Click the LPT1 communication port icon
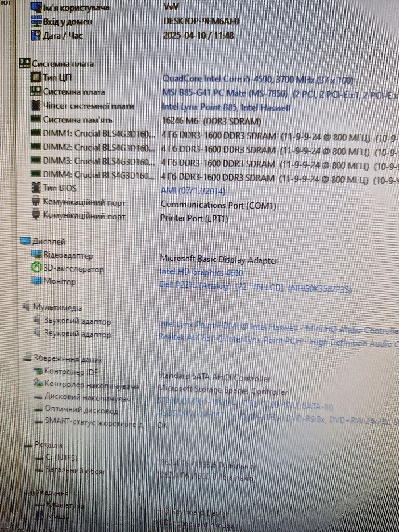 (36, 214)
